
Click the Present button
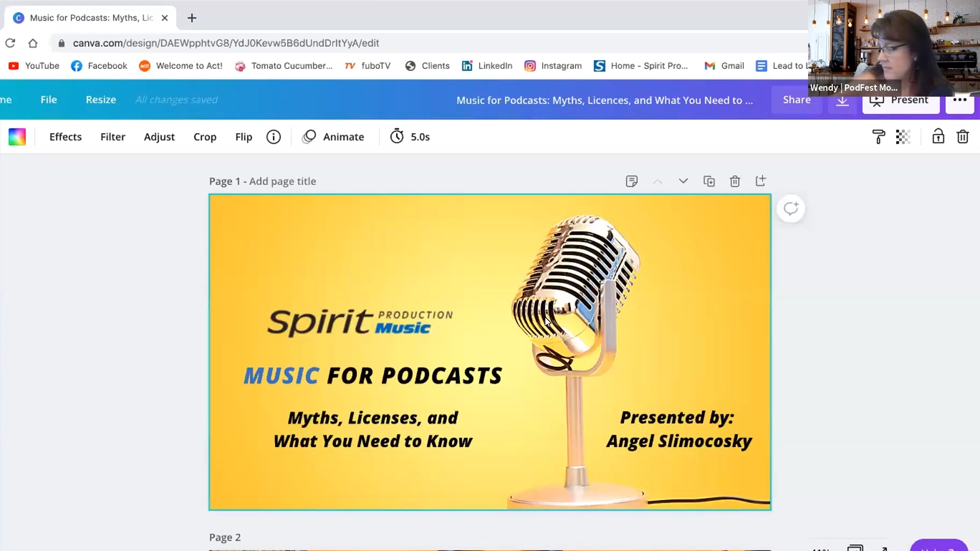(900, 100)
